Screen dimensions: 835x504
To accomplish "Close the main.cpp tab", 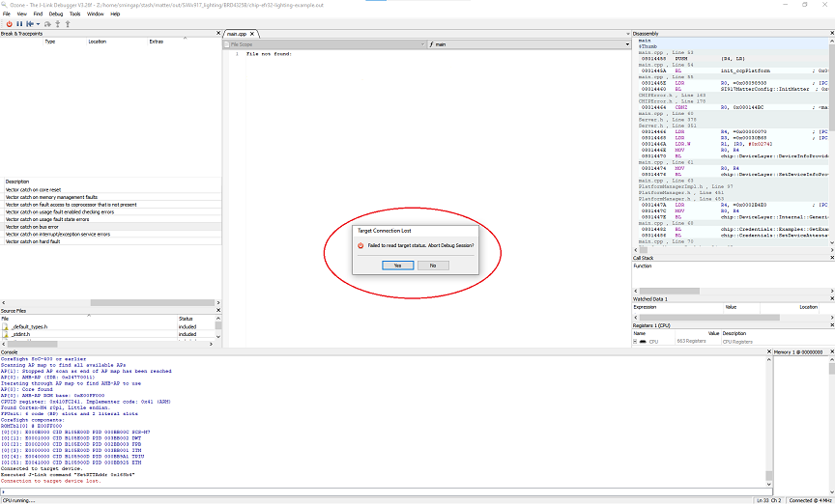I will 253,34.
